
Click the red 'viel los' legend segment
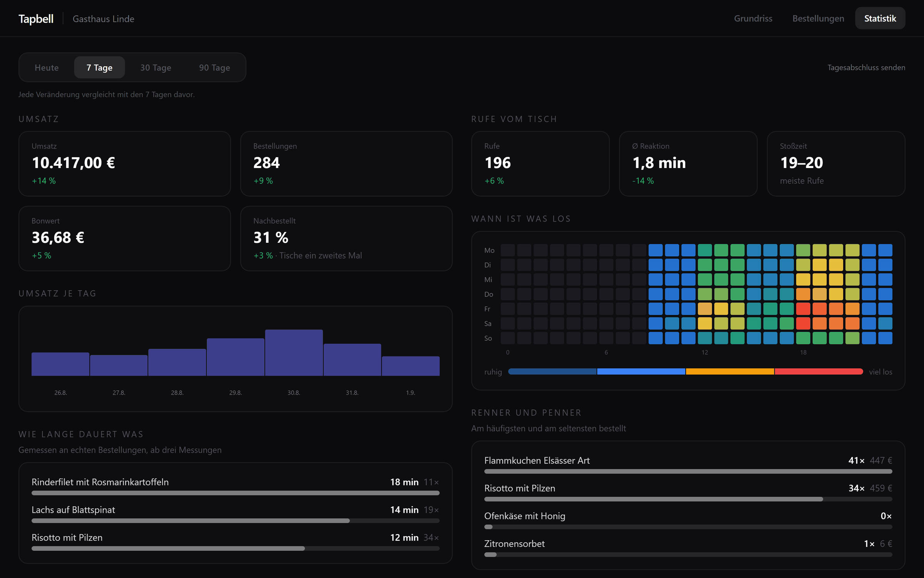(x=819, y=371)
